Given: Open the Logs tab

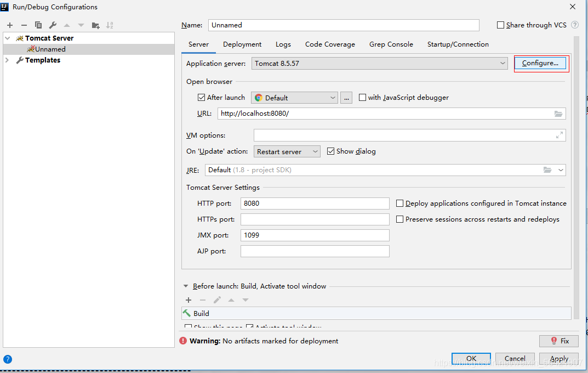Looking at the screenshot, I should pos(283,44).
